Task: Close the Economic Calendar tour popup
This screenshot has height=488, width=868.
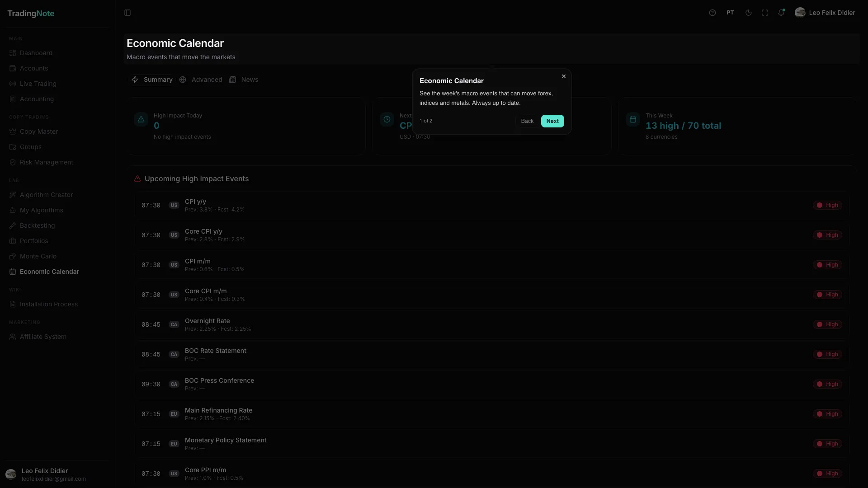Action: point(564,76)
